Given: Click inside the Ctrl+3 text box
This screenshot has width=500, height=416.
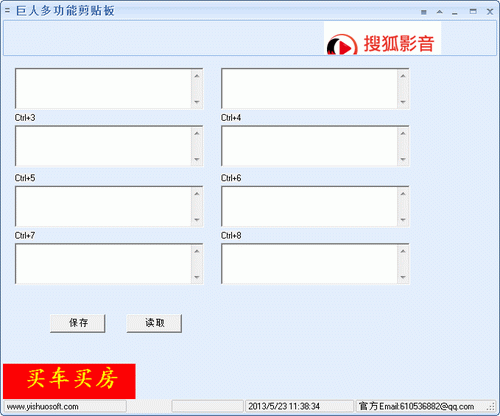Looking at the screenshot, I should click(103, 146).
